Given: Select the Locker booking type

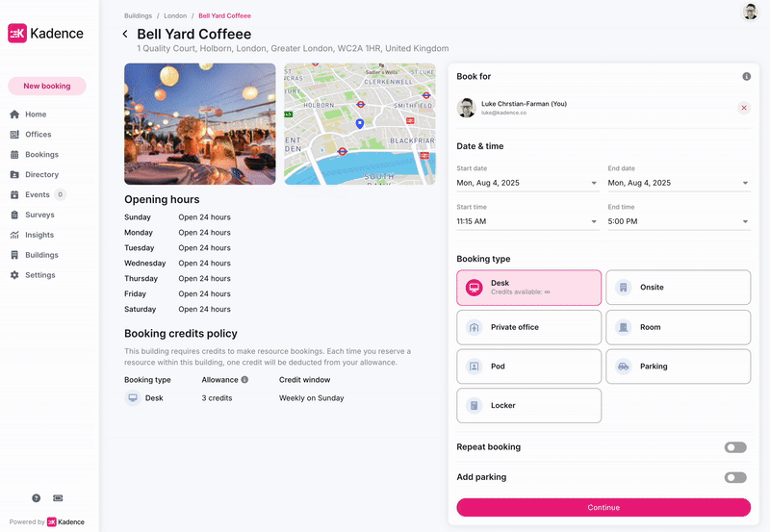Looking at the screenshot, I should click(528, 406).
